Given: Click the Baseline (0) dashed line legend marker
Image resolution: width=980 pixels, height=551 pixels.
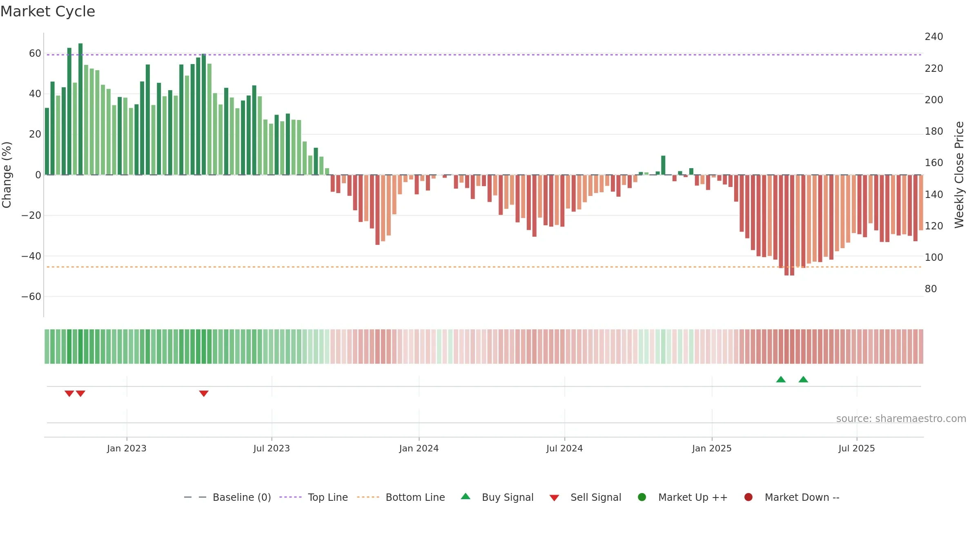Looking at the screenshot, I should [x=195, y=497].
